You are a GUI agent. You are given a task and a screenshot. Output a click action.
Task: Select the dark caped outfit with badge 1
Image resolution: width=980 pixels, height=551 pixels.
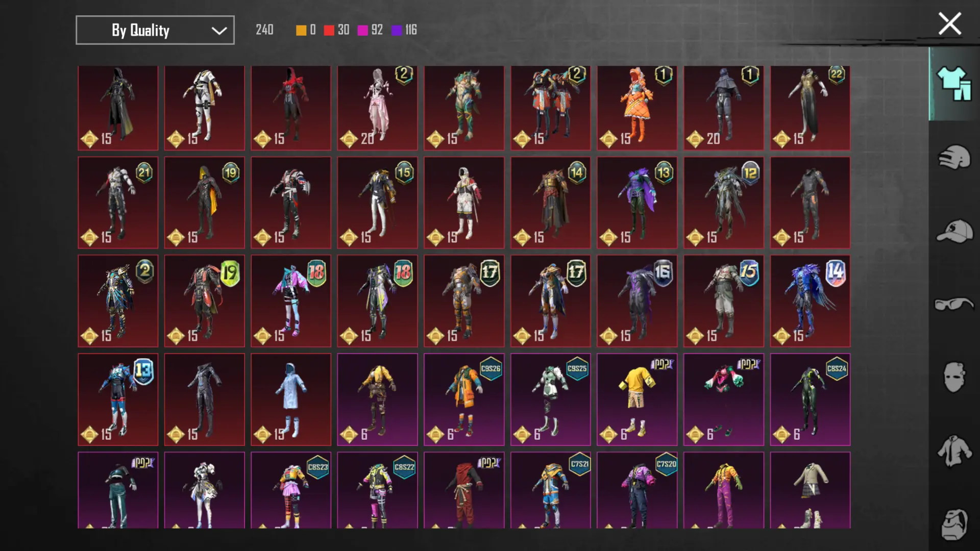(x=723, y=108)
